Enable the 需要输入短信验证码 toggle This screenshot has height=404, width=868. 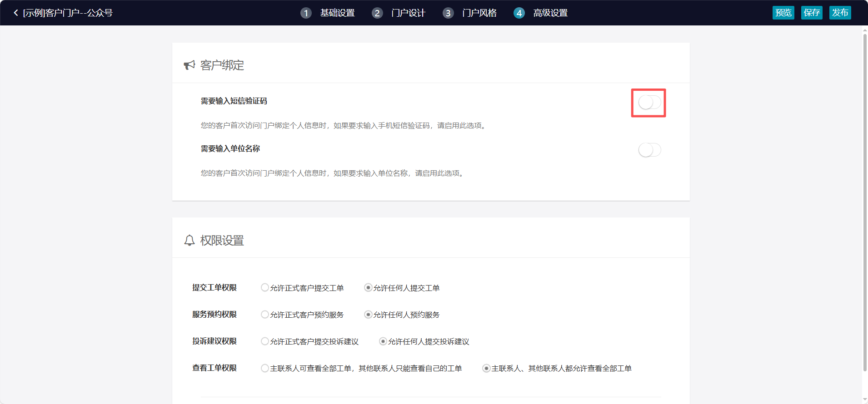click(x=649, y=103)
